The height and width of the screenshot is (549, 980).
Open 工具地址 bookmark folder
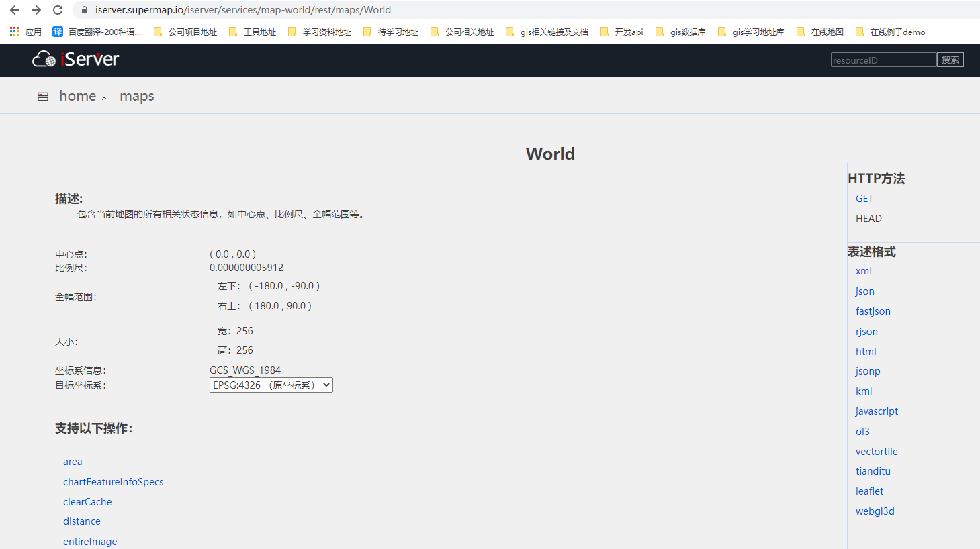pyautogui.click(x=253, y=32)
